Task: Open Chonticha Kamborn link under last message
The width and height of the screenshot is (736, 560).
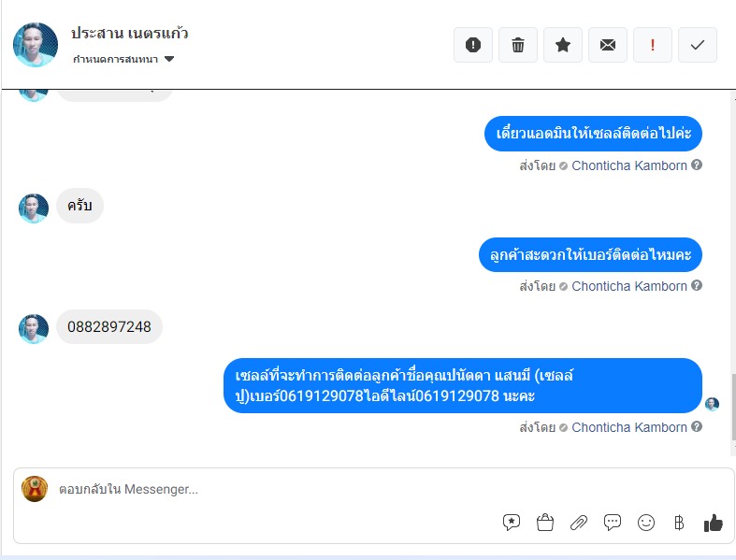Action: (629, 427)
